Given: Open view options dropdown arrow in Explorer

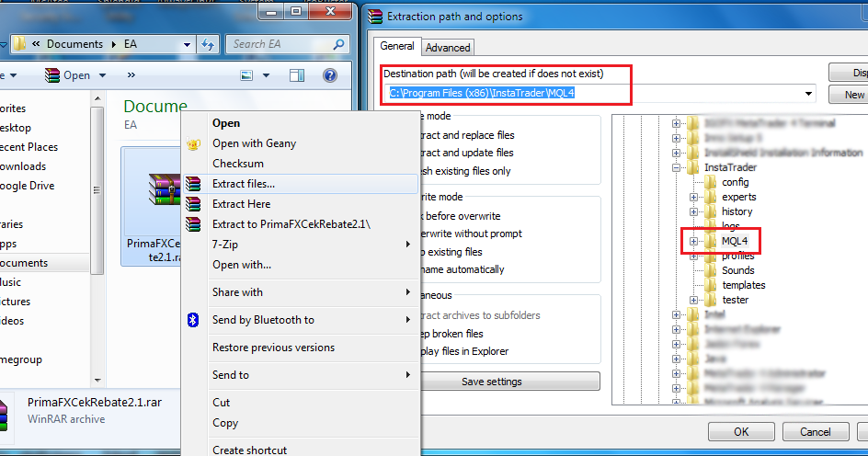Looking at the screenshot, I should (267, 75).
